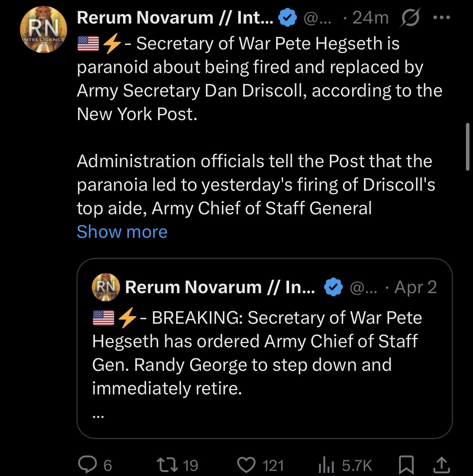The height and width of the screenshot is (476, 473).
Task: Expand tweet with Show more
Action: (x=122, y=232)
